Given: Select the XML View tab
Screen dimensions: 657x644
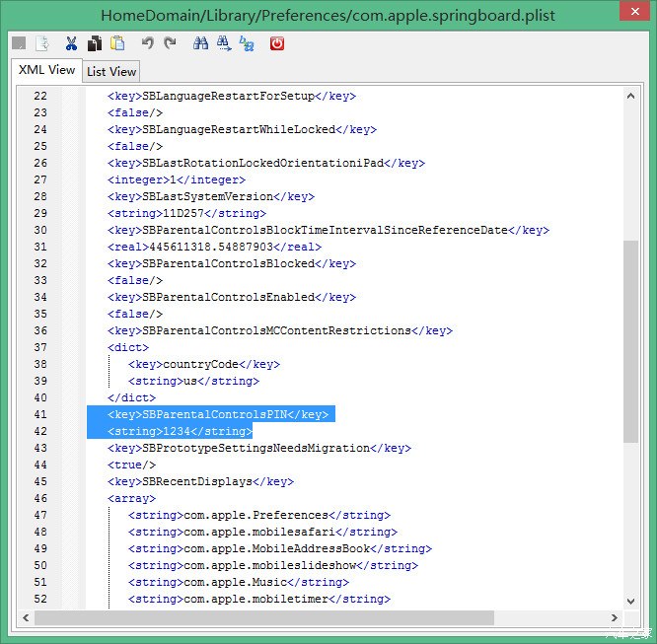Looking at the screenshot, I should click(46, 70).
